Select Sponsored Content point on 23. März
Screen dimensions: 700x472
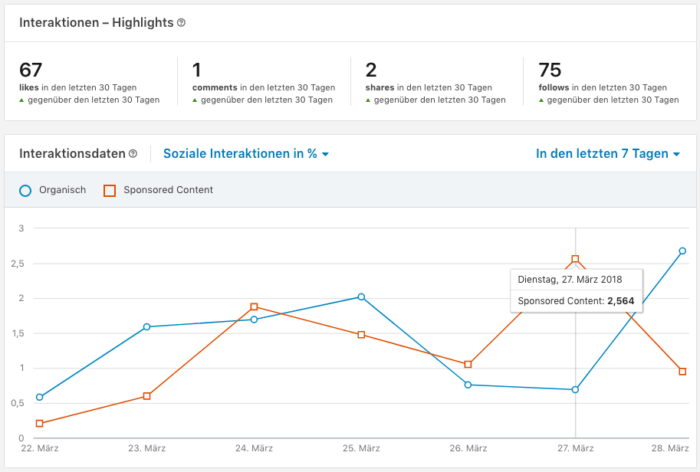[x=147, y=396]
